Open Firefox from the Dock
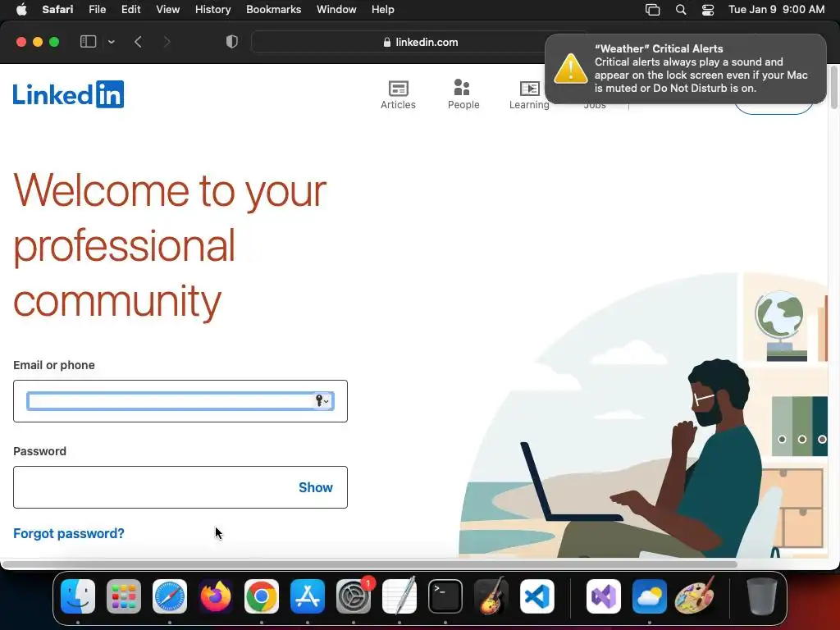The width and height of the screenshot is (840, 630). [216, 596]
